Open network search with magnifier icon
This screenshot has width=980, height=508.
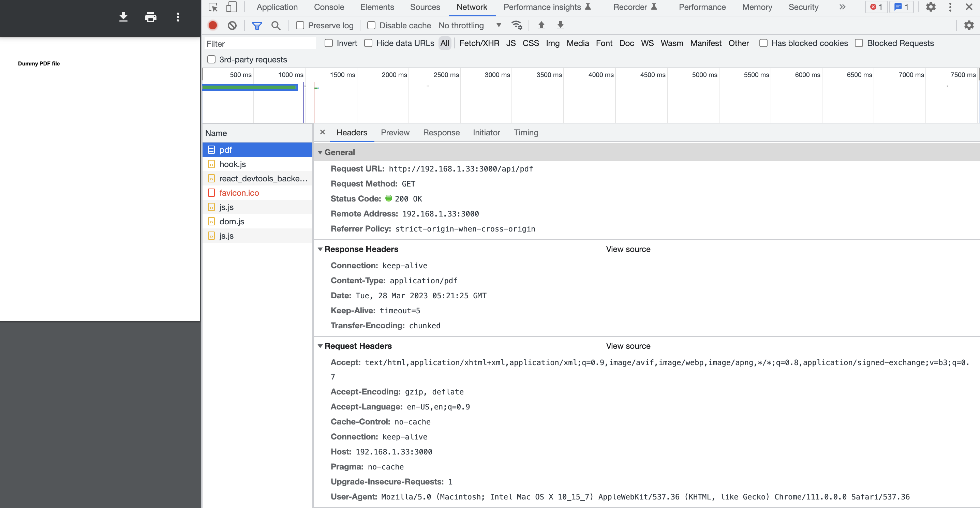276,26
